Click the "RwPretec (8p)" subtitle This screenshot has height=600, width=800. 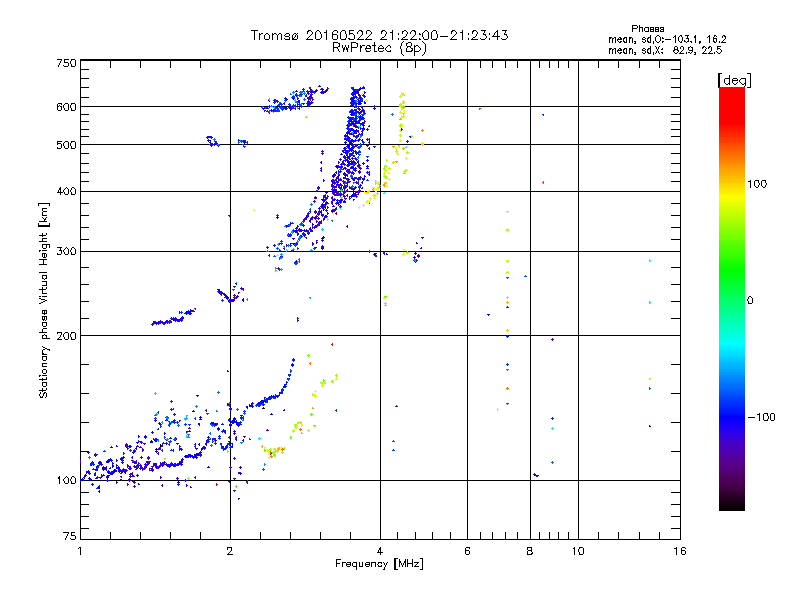(x=380, y=48)
